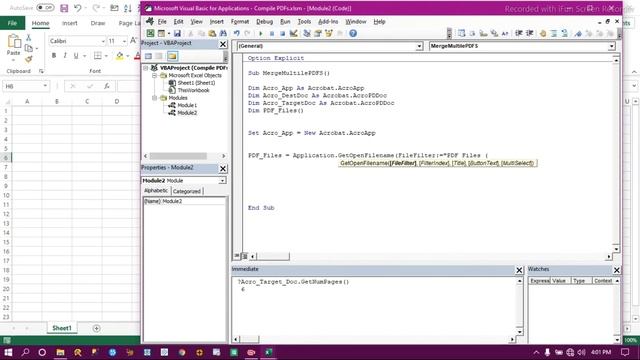The image size is (640, 360).
Task: Click the Insert Function fx icon
Action: [x=107, y=86]
